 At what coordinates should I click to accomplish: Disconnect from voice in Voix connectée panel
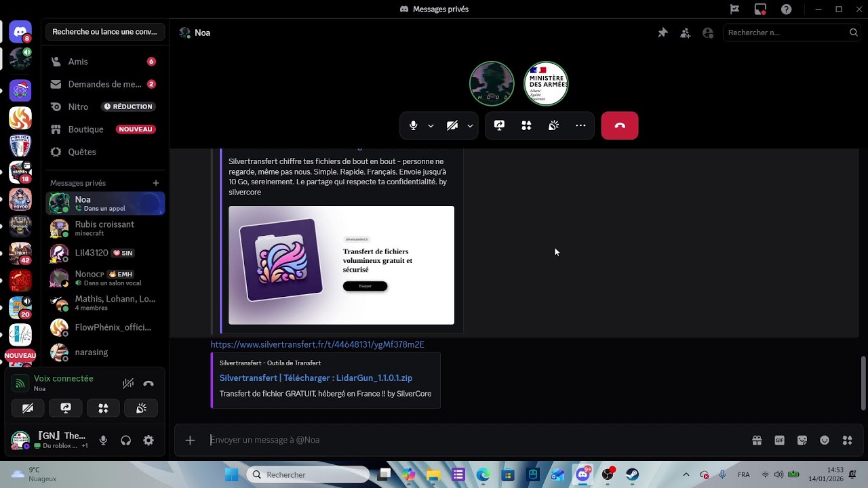pyautogui.click(x=149, y=383)
